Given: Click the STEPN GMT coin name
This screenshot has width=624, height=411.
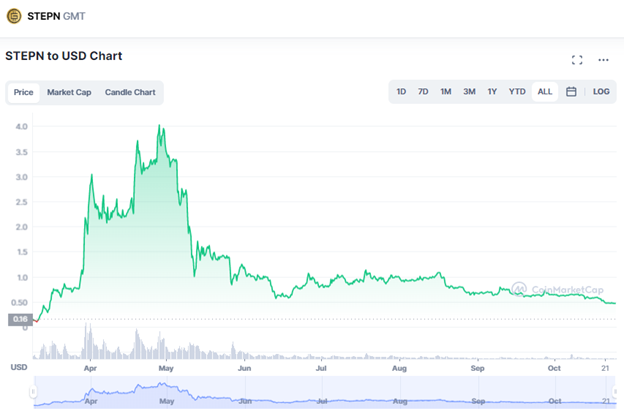Looking at the screenshot, I should pos(56,16).
